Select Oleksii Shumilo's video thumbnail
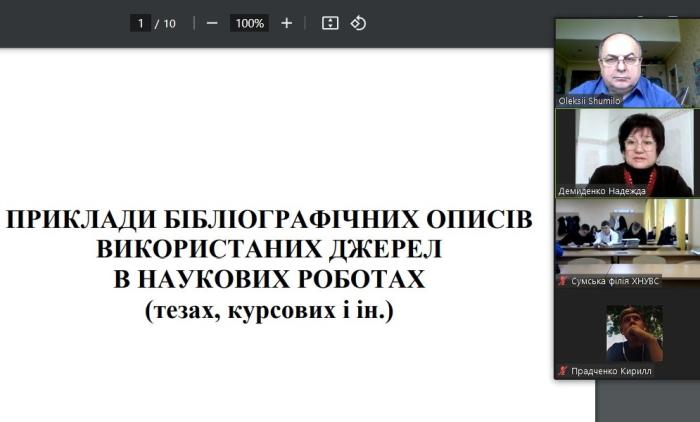700x422 pixels. coord(627,62)
